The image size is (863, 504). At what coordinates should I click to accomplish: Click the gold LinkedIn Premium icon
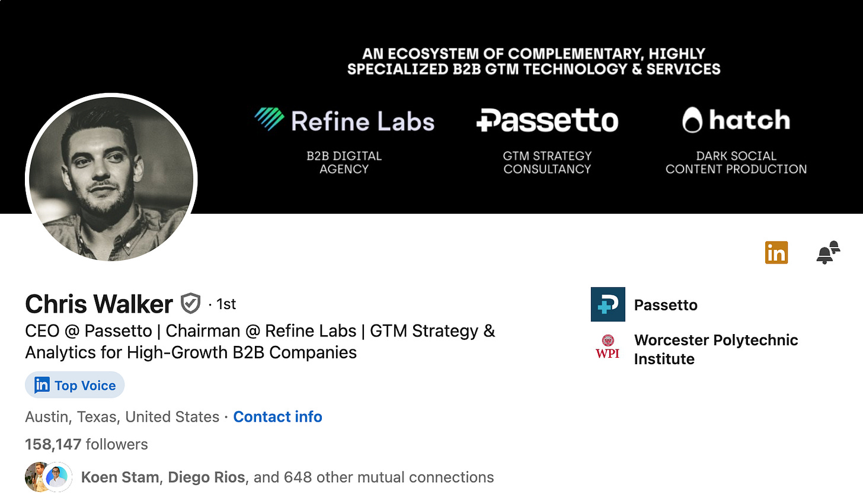776,253
